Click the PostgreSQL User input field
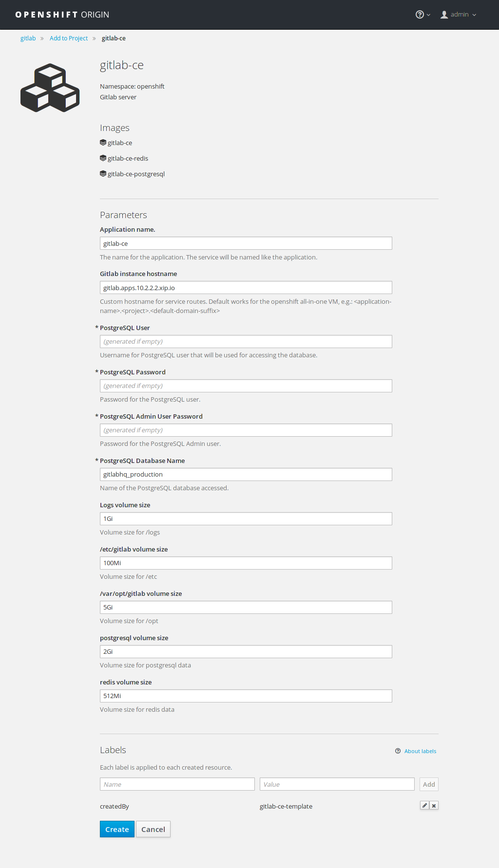This screenshot has height=868, width=499. (x=246, y=341)
